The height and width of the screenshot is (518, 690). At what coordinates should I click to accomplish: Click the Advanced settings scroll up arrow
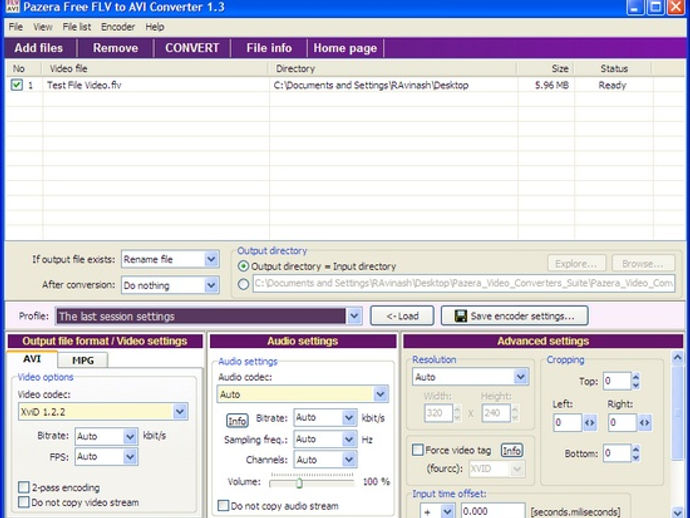(x=678, y=357)
